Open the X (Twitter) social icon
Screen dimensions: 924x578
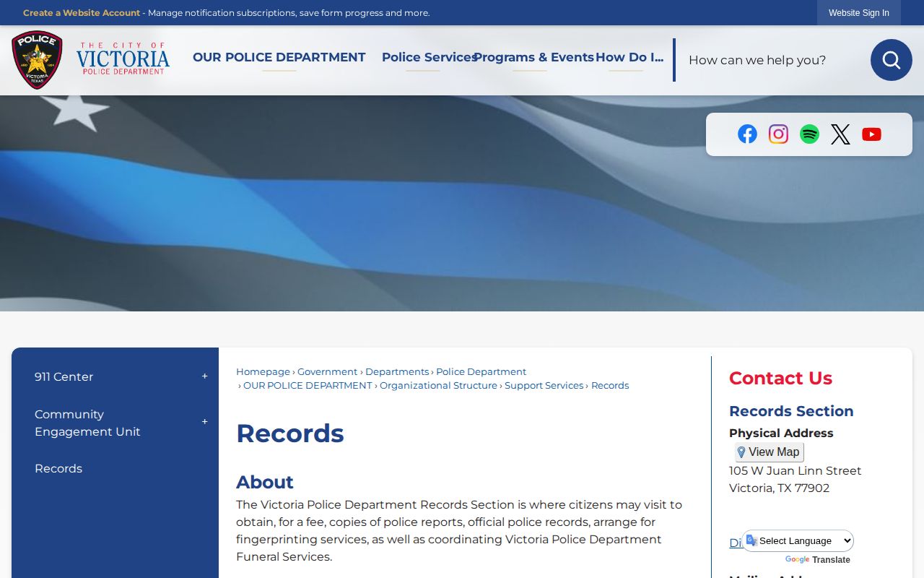tap(840, 134)
